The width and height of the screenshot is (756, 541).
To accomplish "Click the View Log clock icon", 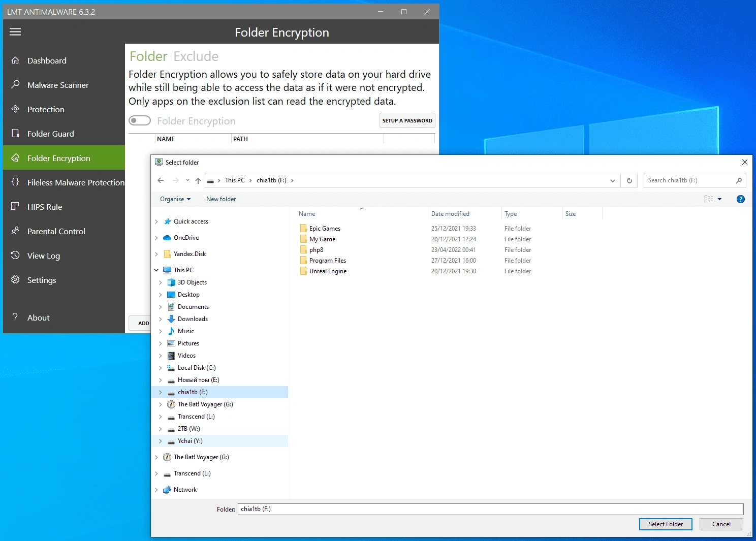I will pos(16,255).
